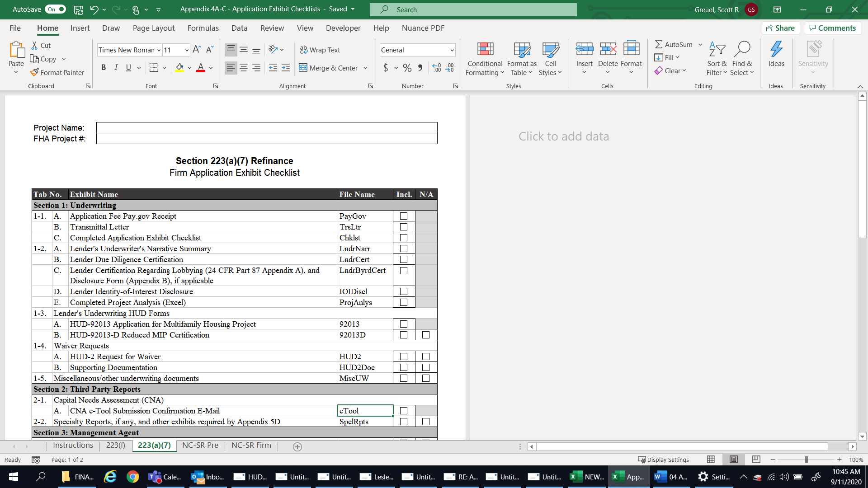Switch to the NC-SR Firm sheet
Screen dimensions: 868x488
pyautogui.click(x=251, y=445)
